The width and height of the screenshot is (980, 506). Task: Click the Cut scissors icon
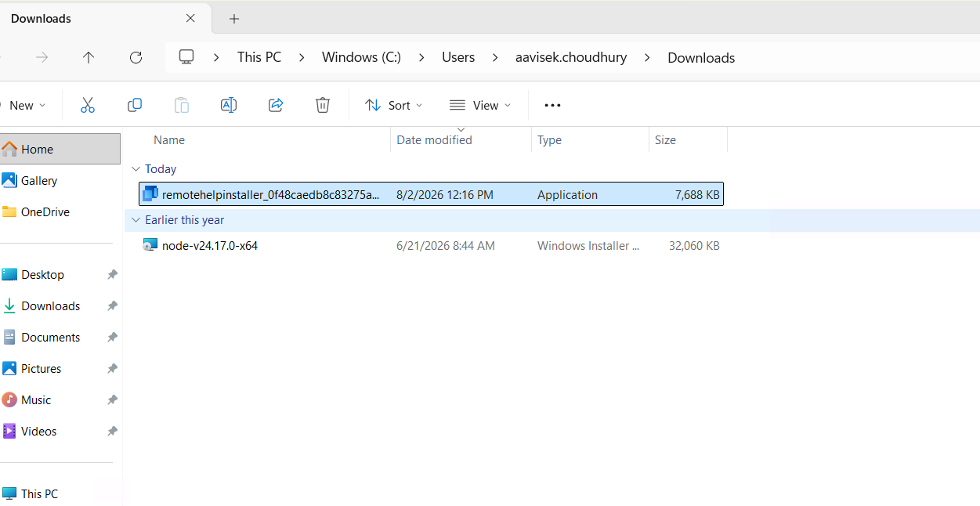coord(88,105)
